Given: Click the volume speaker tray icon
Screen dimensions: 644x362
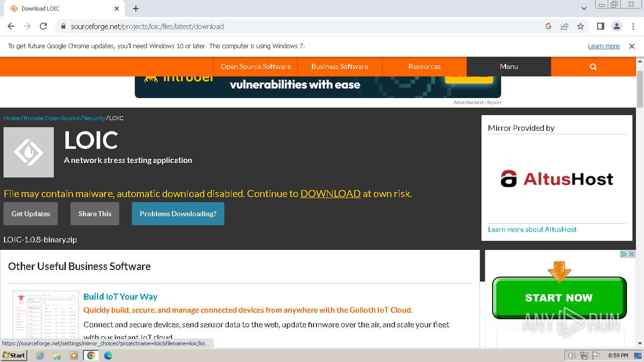Looking at the screenshot, I should (x=572, y=355).
